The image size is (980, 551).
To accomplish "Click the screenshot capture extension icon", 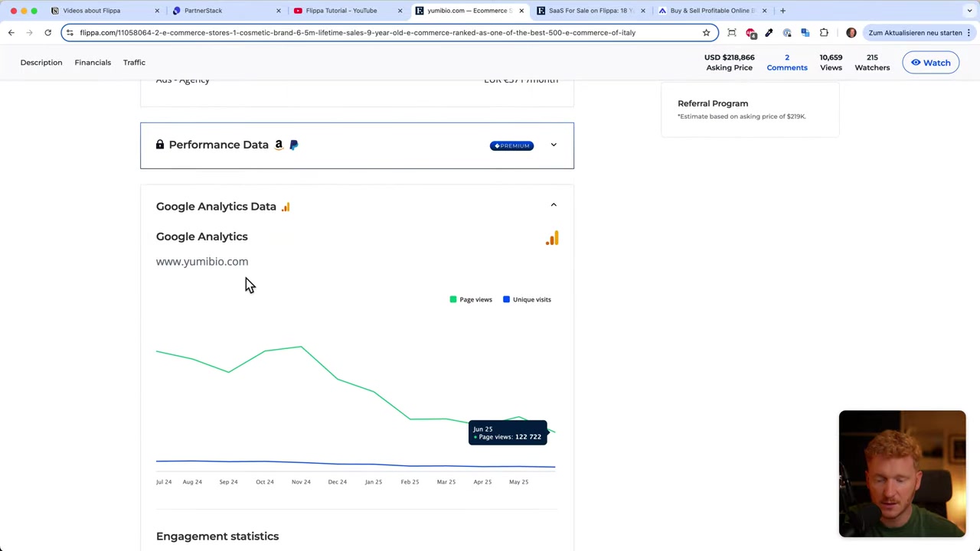I will tap(732, 32).
